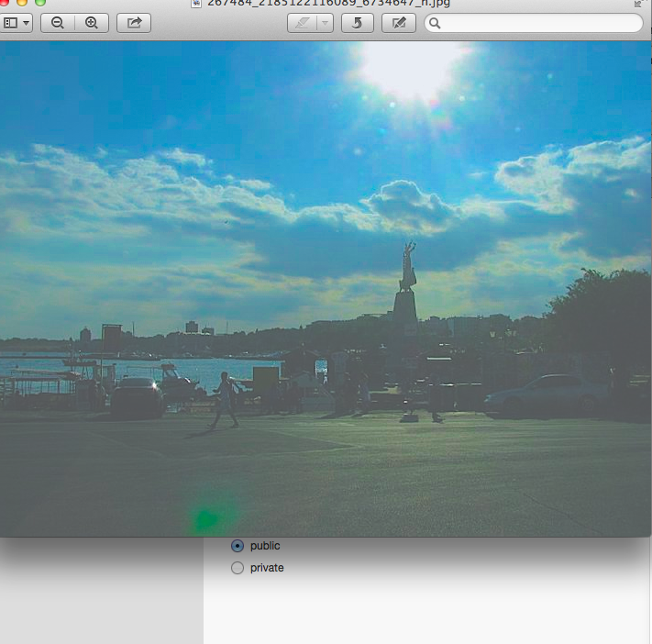Image resolution: width=652 pixels, height=644 pixels.
Task: Choose the private radio option
Action: (238, 568)
